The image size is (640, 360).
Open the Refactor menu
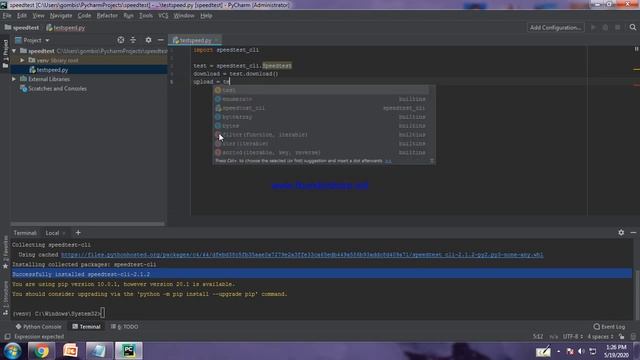(107, 16)
